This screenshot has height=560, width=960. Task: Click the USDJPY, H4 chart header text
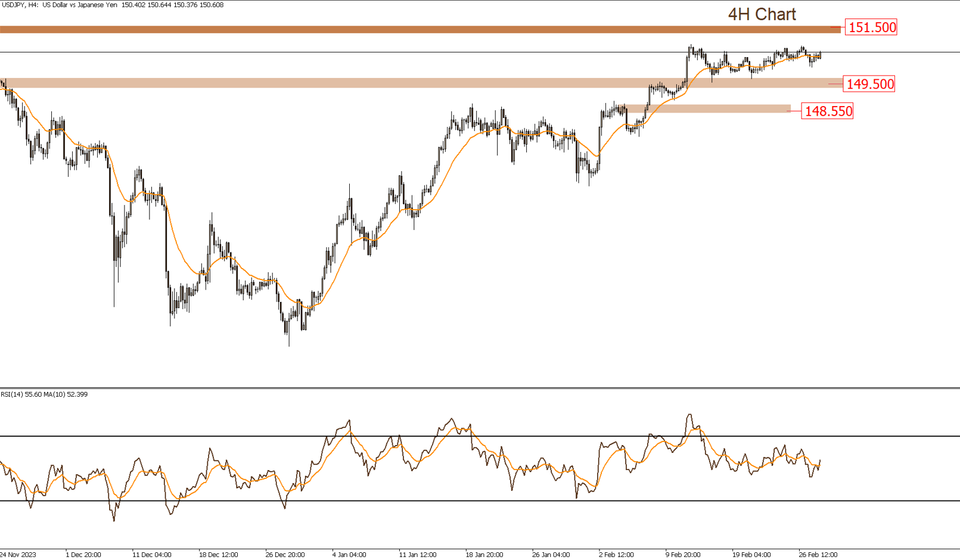click(112, 5)
